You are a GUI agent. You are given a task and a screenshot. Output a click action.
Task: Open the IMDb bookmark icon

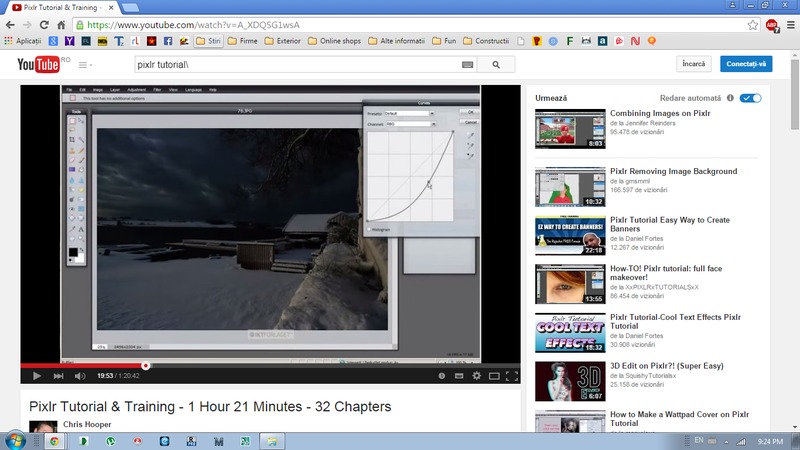103,41
